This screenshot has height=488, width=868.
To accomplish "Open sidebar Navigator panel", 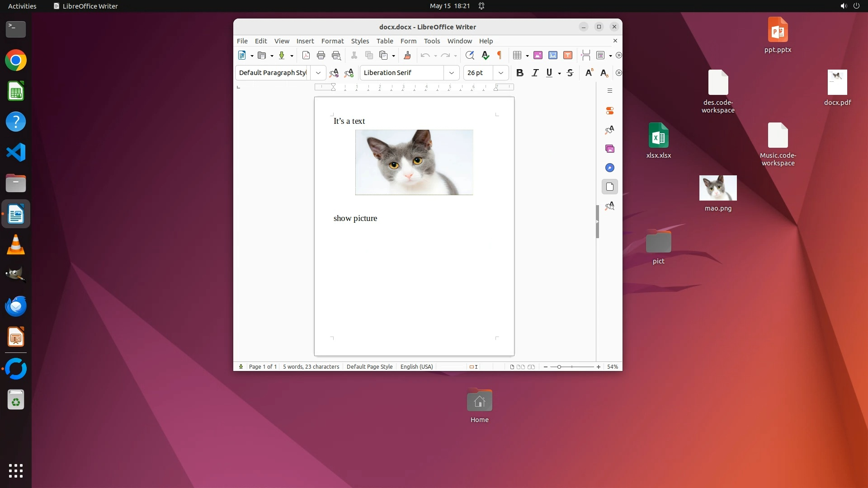I will (610, 168).
